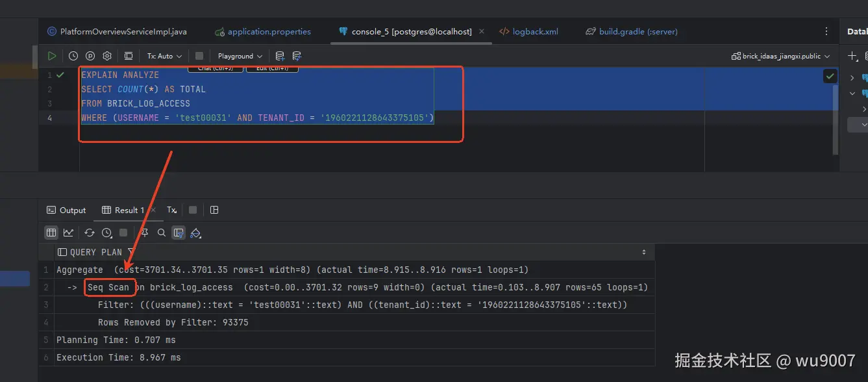Open the Playground mode dropdown
This screenshot has width=868, height=382.
click(240, 56)
